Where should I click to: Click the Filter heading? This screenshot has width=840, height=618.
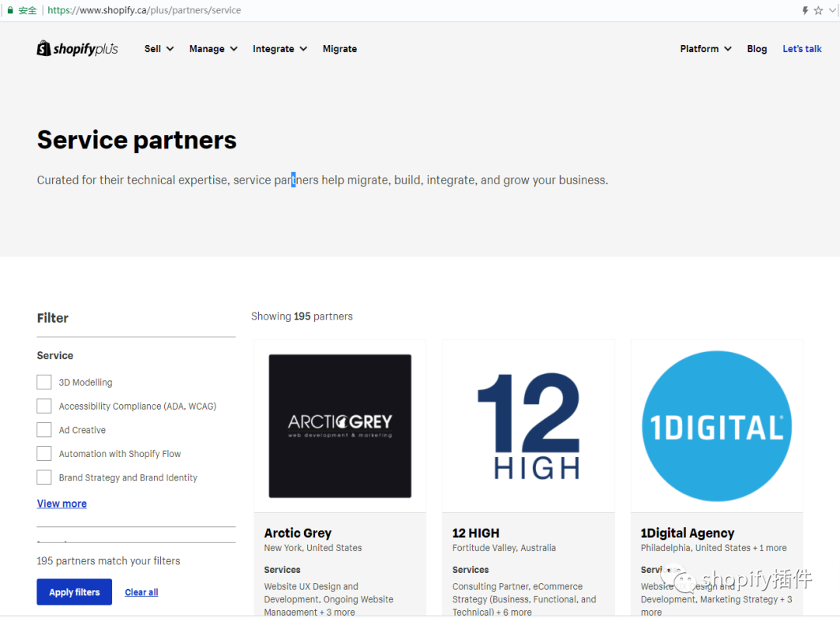pyautogui.click(x=53, y=318)
